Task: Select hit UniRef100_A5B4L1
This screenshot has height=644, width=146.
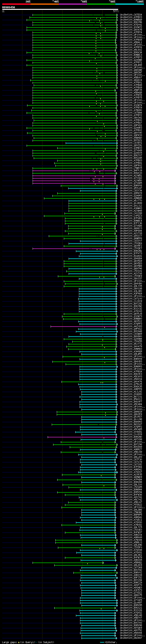Action: point(131,42)
